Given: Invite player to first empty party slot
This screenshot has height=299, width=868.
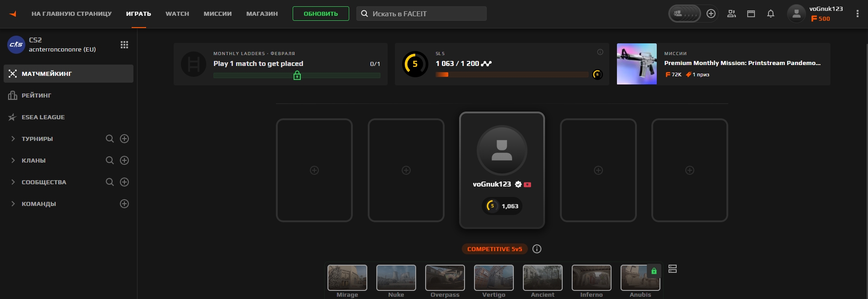Looking at the screenshot, I should [x=314, y=170].
